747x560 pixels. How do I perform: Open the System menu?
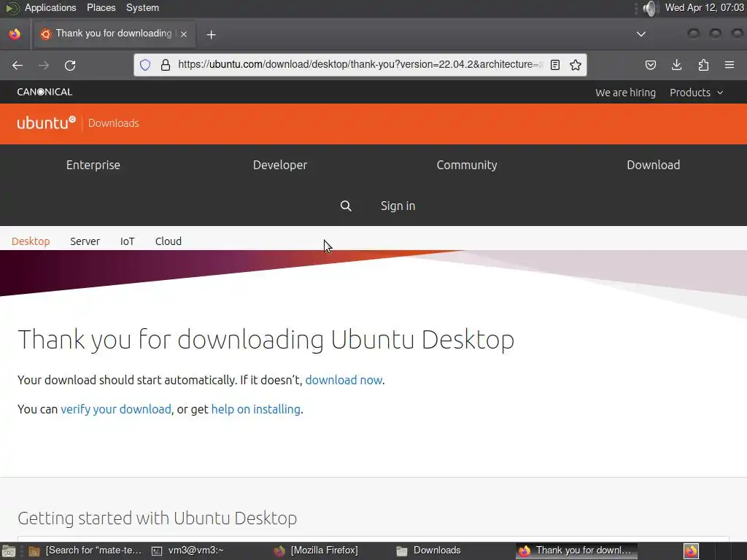[142, 7]
